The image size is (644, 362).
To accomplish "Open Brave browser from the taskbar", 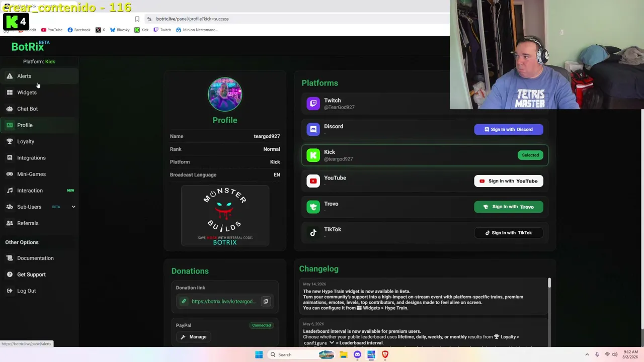I will coord(385,354).
